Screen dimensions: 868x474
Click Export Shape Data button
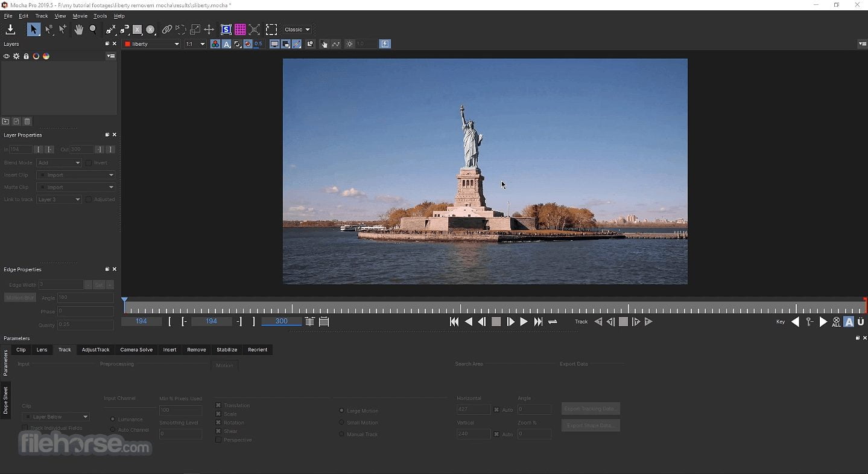[591, 425]
